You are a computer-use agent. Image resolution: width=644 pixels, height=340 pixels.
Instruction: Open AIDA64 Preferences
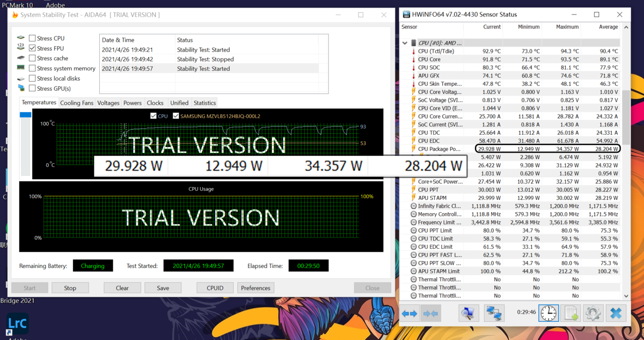click(256, 288)
